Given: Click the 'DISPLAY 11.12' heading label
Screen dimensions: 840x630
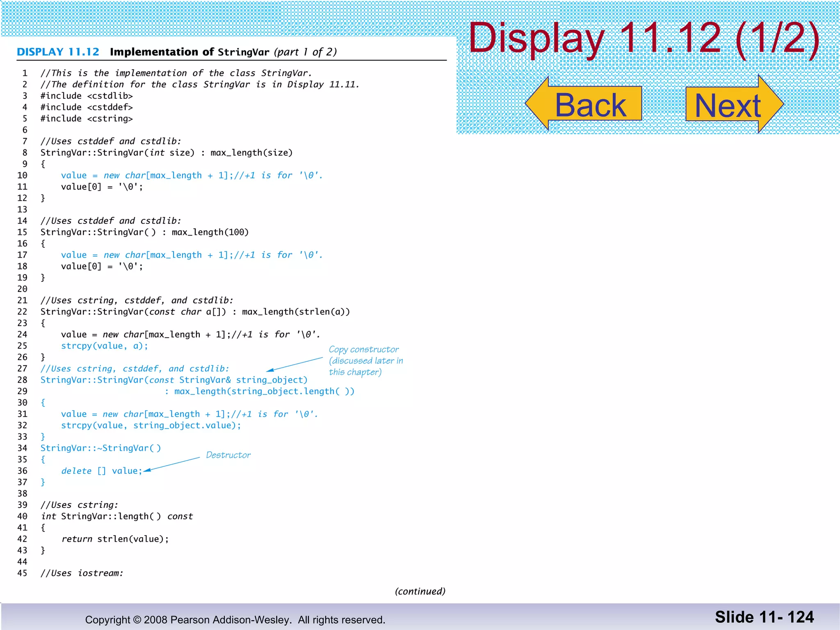Looking at the screenshot, I should point(58,52).
